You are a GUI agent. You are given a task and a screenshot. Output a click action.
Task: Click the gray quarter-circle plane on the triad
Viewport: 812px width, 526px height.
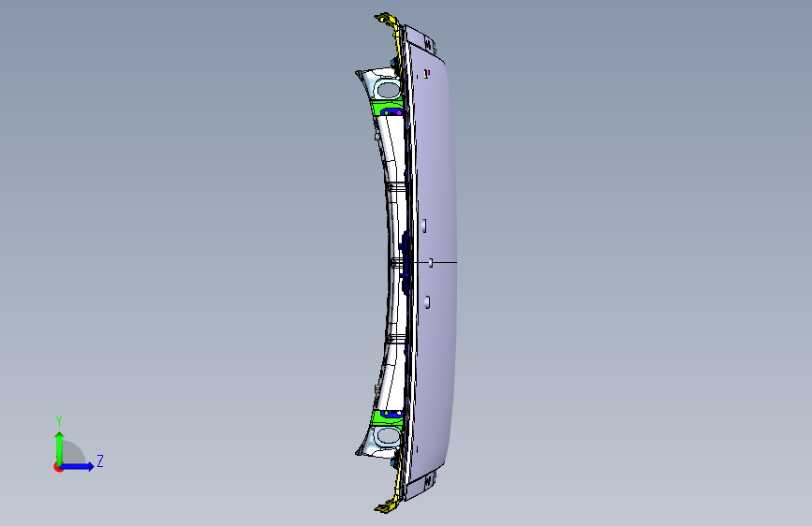pos(74,452)
